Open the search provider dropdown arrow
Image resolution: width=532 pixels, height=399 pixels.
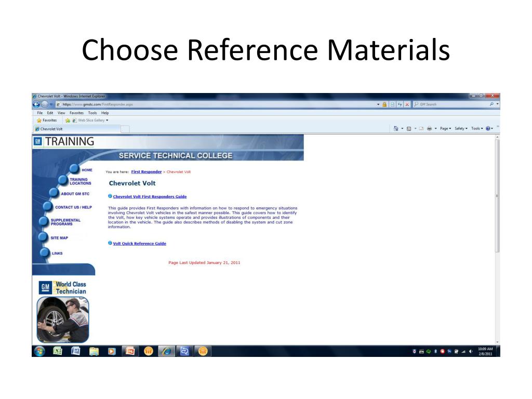point(497,104)
